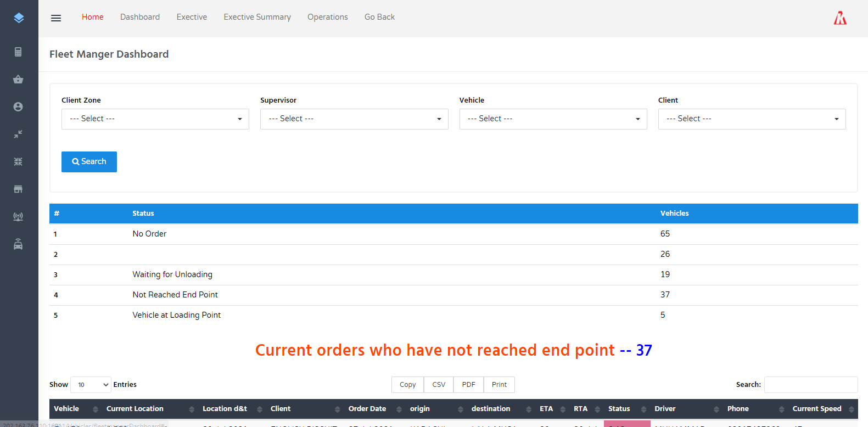Viewport: 868px width, 427px height.
Task: Sort table by origin column
Action: click(x=436, y=409)
